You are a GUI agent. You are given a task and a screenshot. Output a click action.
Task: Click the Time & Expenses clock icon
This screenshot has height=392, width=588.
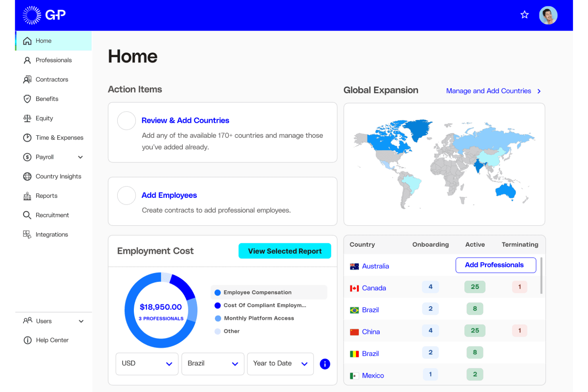(27, 138)
